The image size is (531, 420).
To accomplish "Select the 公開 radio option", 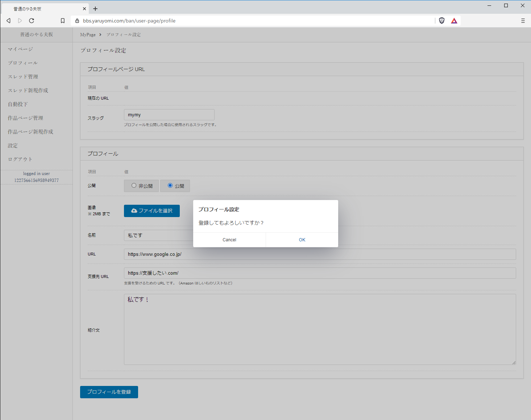I will [x=170, y=186].
